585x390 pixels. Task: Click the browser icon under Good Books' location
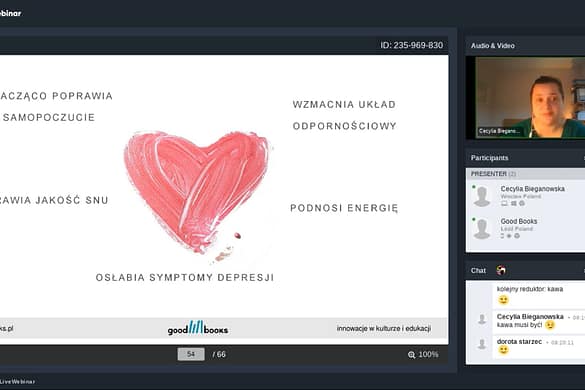[x=517, y=236]
